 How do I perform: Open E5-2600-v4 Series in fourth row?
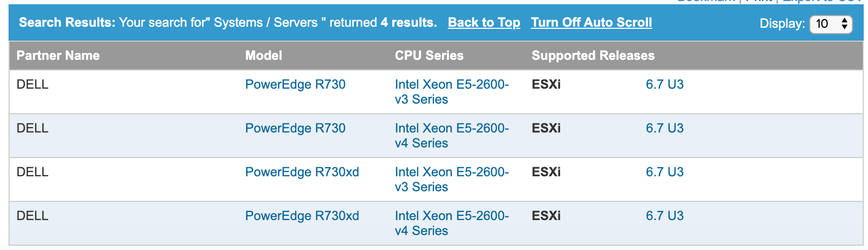[452, 223]
